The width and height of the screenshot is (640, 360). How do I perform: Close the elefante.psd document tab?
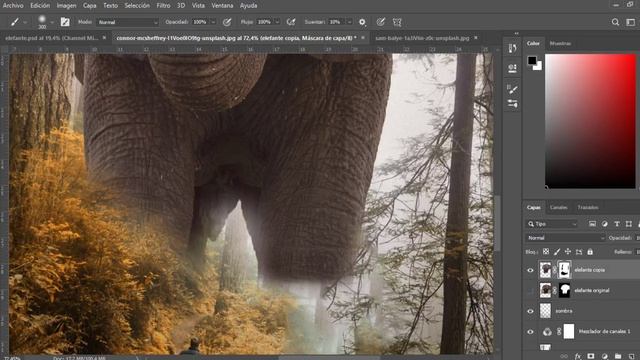(x=104, y=38)
